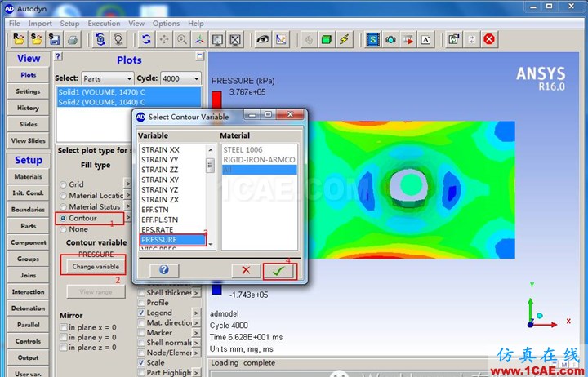Screen dimensions: 588x377
Task: Toggle the Scale checkbox
Action: (x=141, y=362)
